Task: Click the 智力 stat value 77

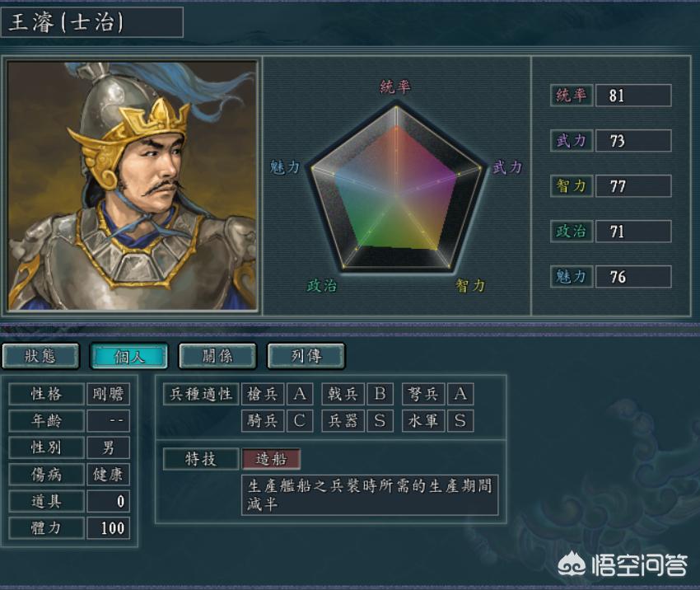Action: (633, 185)
